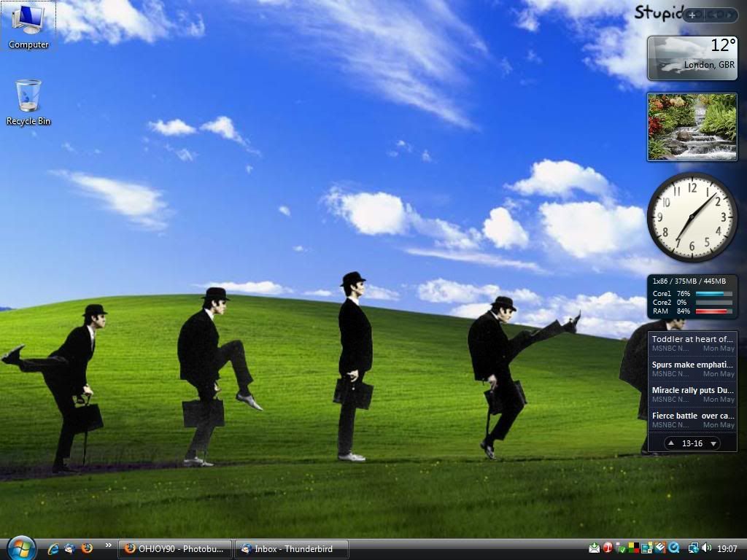747x560 pixels.
Task: Switch to the OHJOY90 - Photobucket Firefox window
Action: tap(176, 549)
